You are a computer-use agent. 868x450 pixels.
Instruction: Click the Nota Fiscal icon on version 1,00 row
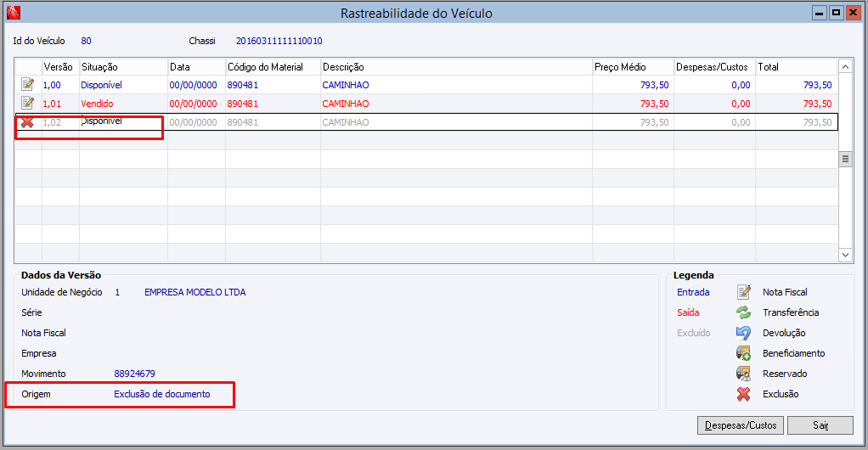28,85
